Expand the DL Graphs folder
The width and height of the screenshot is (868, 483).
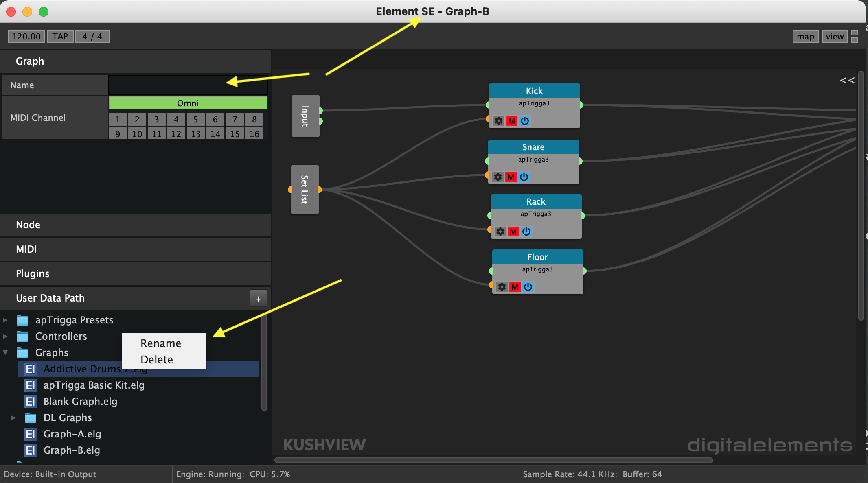tap(13, 417)
